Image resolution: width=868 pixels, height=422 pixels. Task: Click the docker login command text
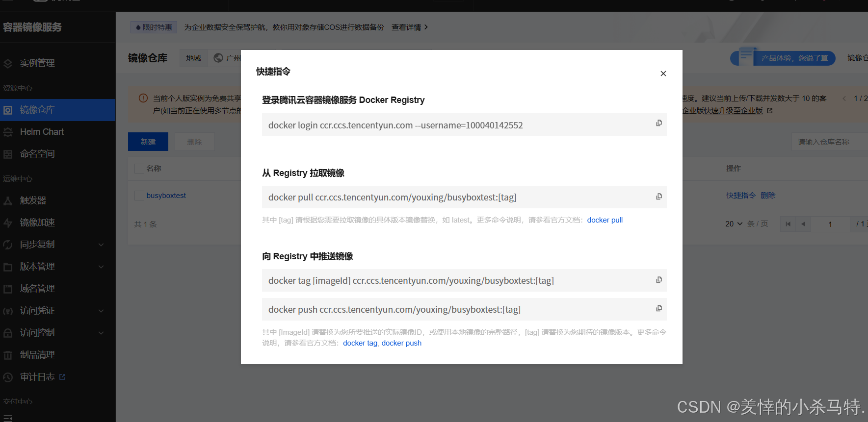coord(395,125)
